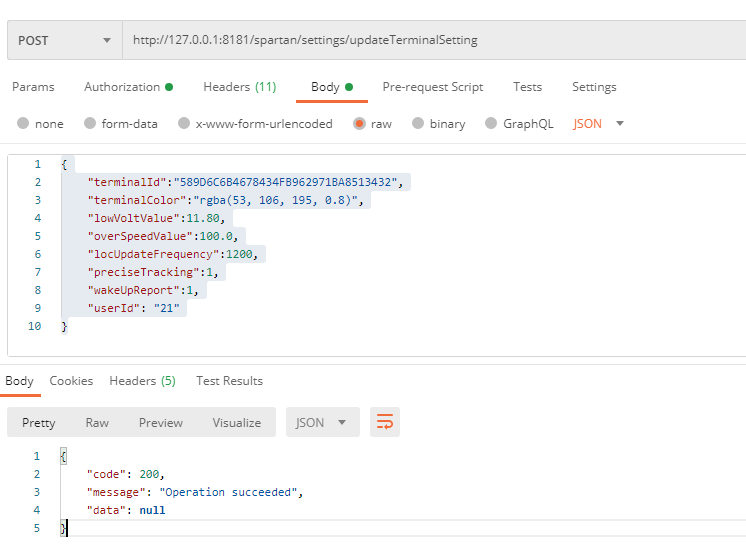Viewport: 746px width, 549px height.
Task: Open the response JSON format dropdown
Action: click(322, 422)
